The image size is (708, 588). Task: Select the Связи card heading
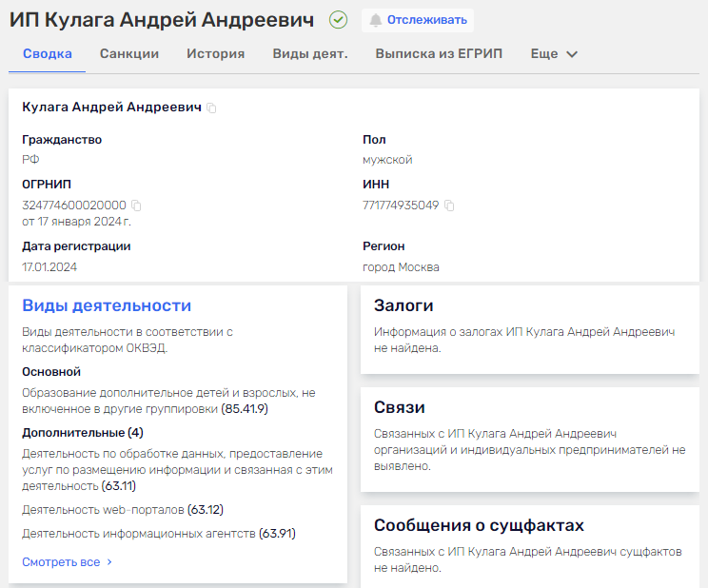pos(399,407)
